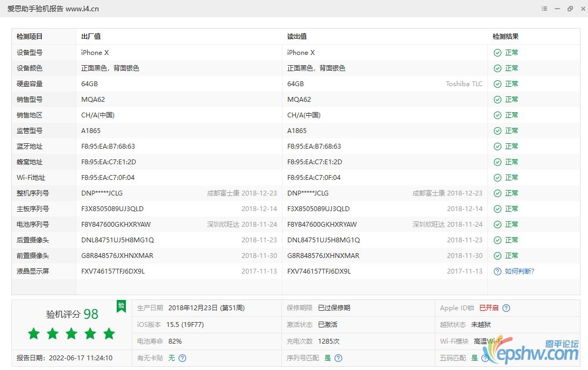Click the 越狱状态 value 未越狱
The height and width of the screenshot is (370, 588).
point(481,325)
